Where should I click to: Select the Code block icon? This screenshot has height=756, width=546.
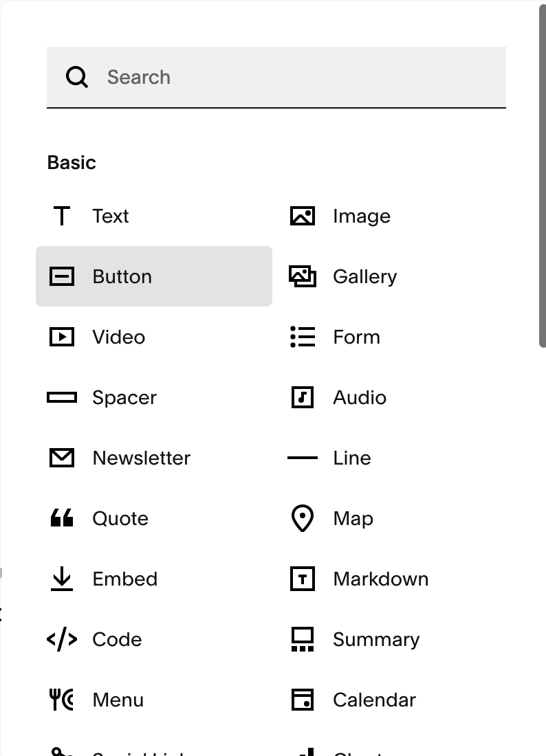tap(62, 639)
